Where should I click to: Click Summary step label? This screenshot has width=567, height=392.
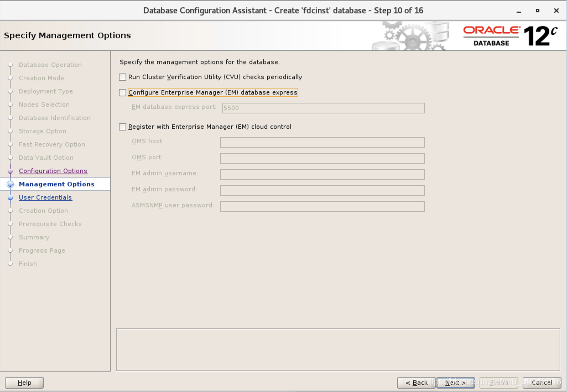click(x=34, y=237)
